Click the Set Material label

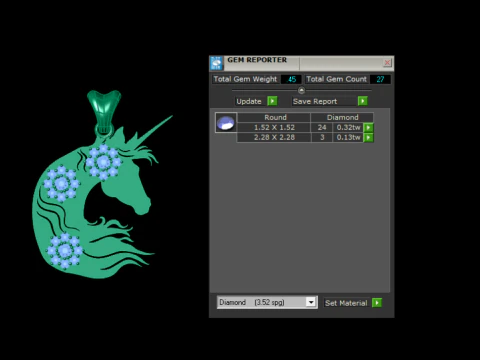coord(346,303)
